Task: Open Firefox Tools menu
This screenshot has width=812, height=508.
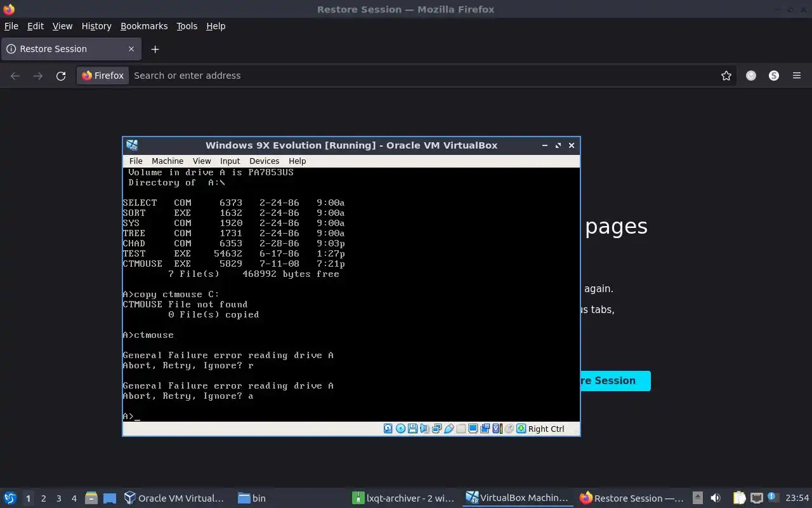Action: (x=187, y=26)
